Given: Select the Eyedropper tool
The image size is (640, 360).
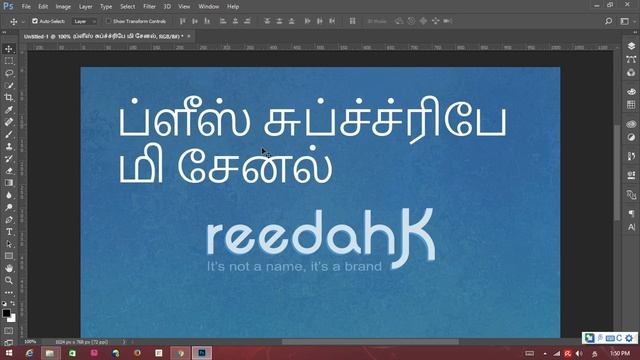Looking at the screenshot, I should (x=9, y=110).
